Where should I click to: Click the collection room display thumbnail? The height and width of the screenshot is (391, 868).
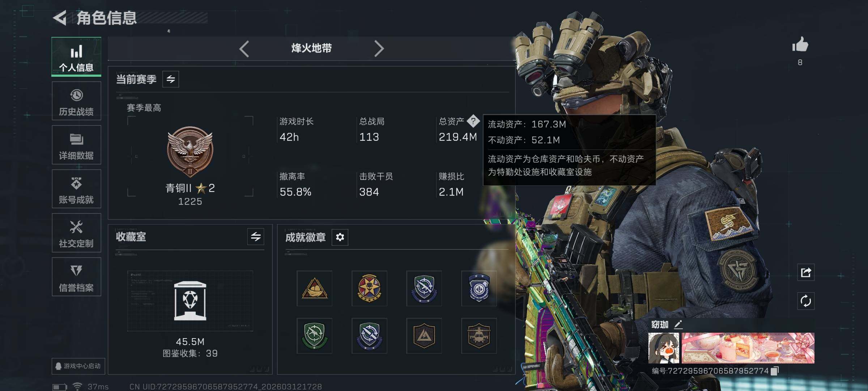[190, 301]
